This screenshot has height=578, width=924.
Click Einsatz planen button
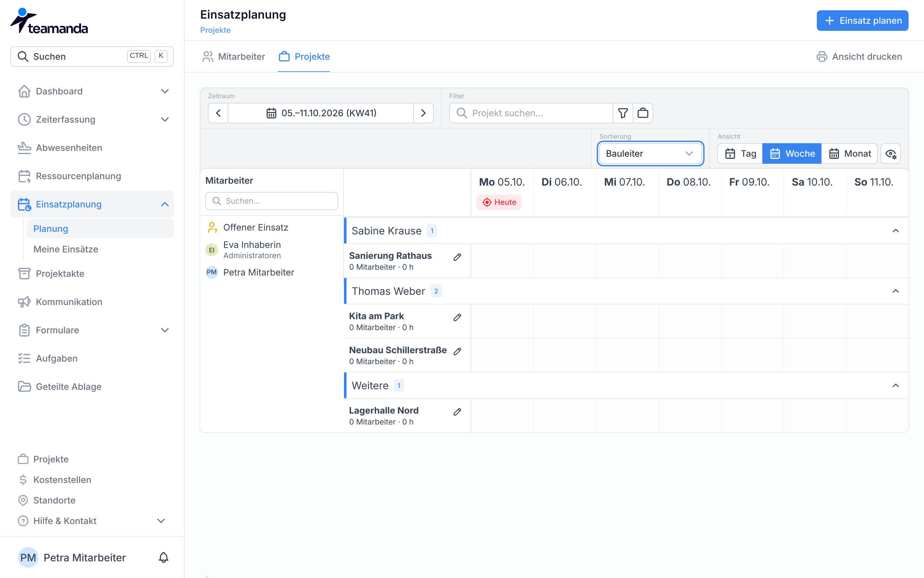click(862, 21)
